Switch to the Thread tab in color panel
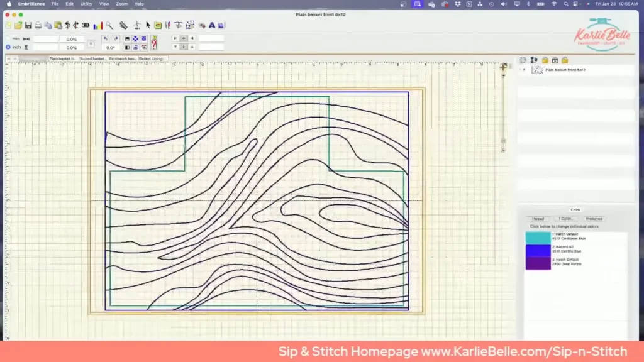Viewport: 644px width, 362px height. 538,218
